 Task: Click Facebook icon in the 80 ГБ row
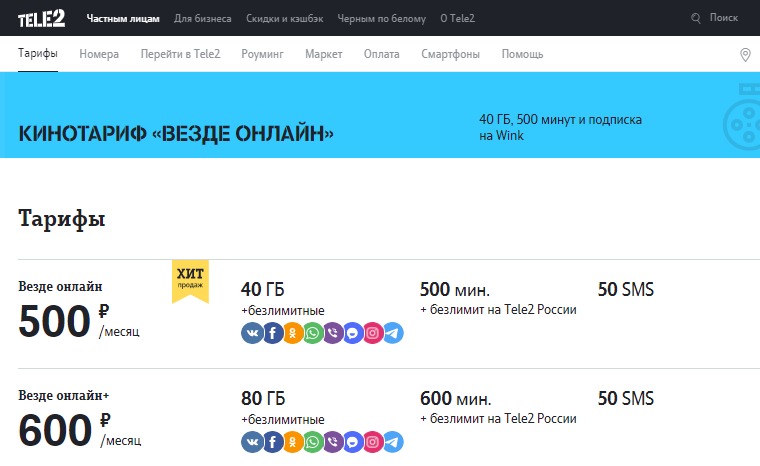click(273, 442)
